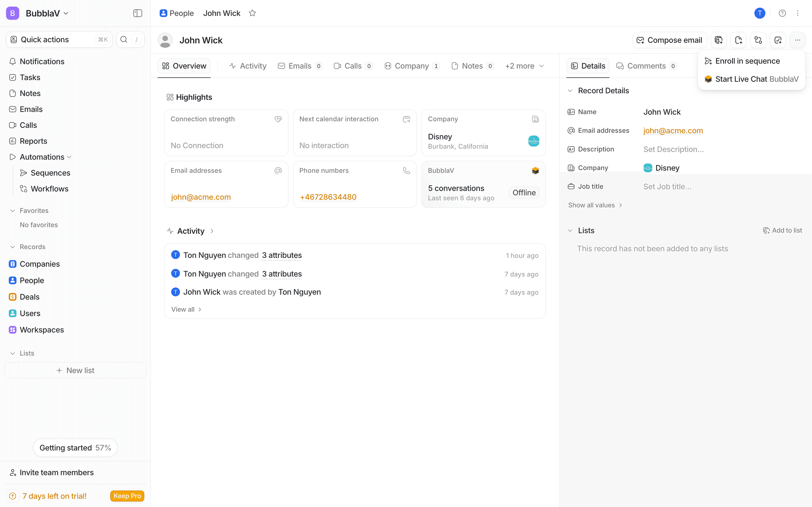Screen dimensions: 812x507
Task: Open the help question mark icon
Action: click(x=782, y=13)
